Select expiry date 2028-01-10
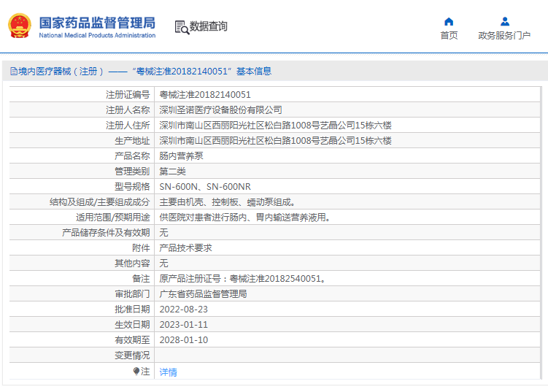This screenshot has height=392, width=548. tap(183, 340)
